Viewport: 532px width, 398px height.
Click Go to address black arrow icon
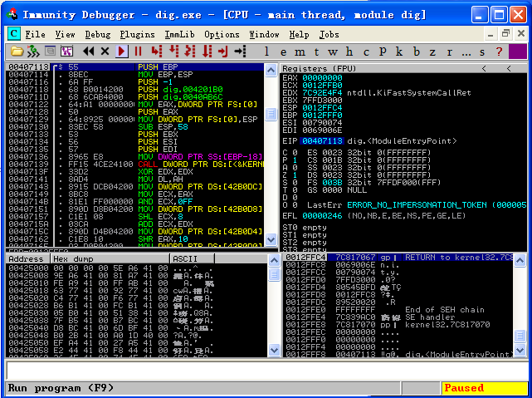240,52
